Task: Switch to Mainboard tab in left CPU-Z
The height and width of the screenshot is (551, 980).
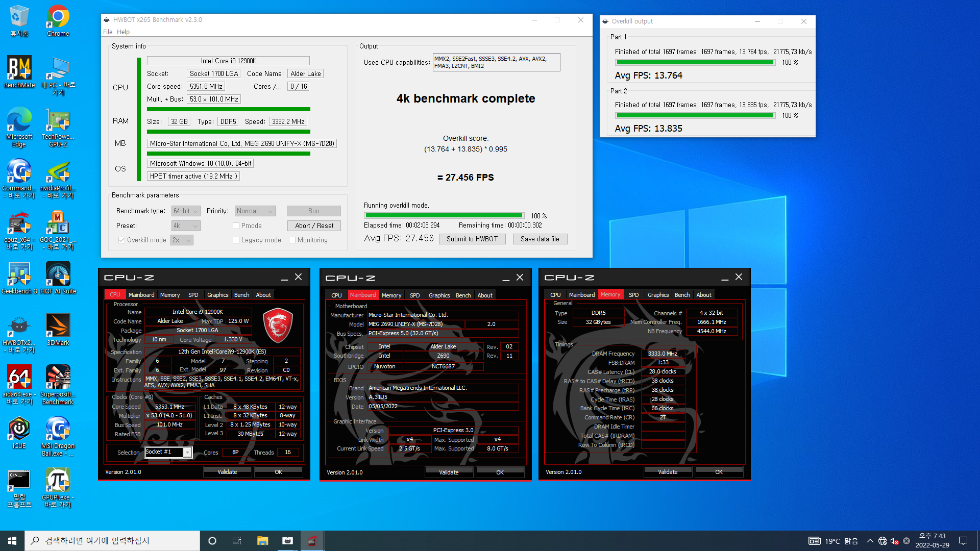Action: tap(141, 295)
